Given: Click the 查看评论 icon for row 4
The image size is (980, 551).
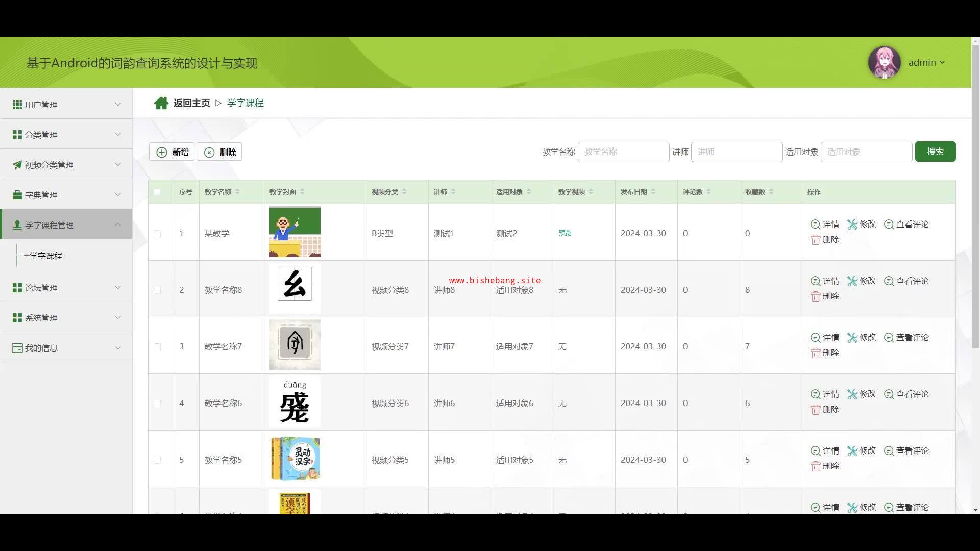Looking at the screenshot, I should (889, 394).
